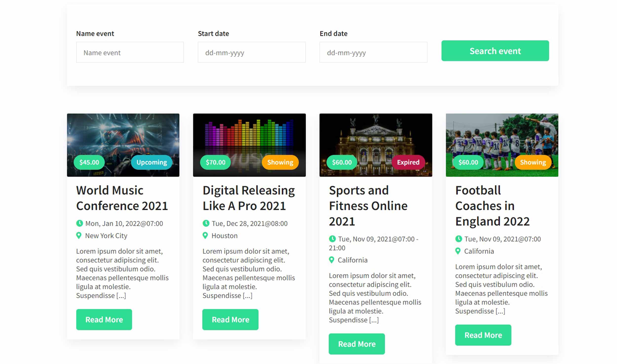Screen dimensions: 617x364
Task: Click the Name event label
Action: [x=95, y=34]
